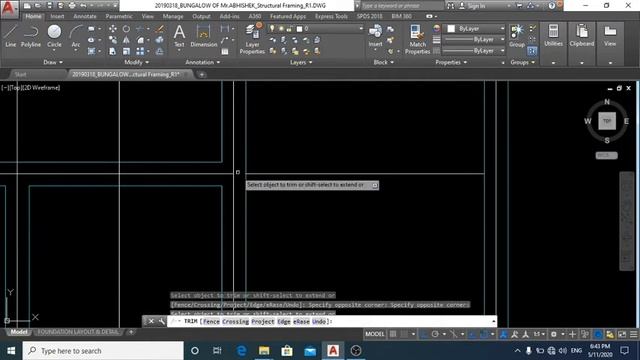Image resolution: width=640 pixels, height=360 pixels.
Task: Click the eRase option in TRIM command
Action: tap(301, 322)
